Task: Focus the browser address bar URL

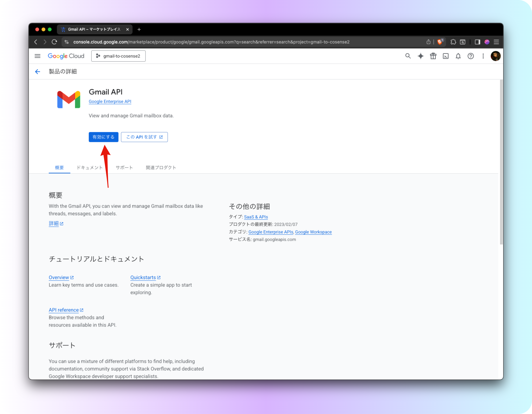Action: click(211, 42)
